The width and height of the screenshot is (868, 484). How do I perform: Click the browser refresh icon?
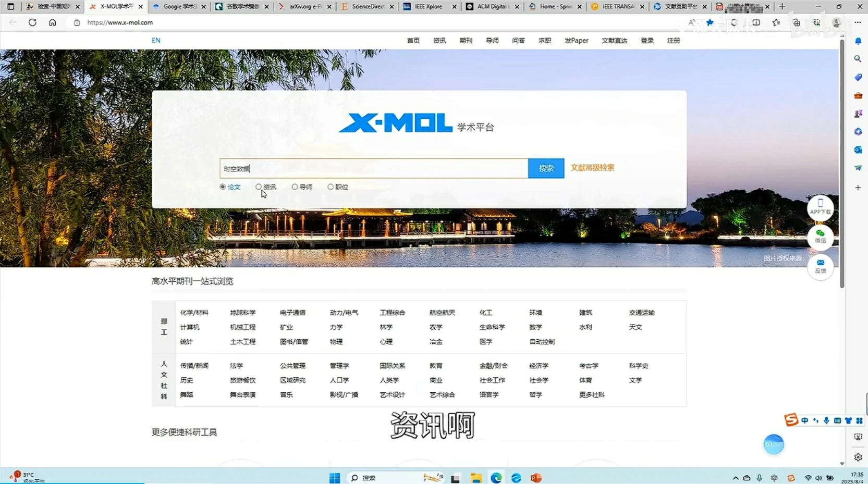click(32, 22)
